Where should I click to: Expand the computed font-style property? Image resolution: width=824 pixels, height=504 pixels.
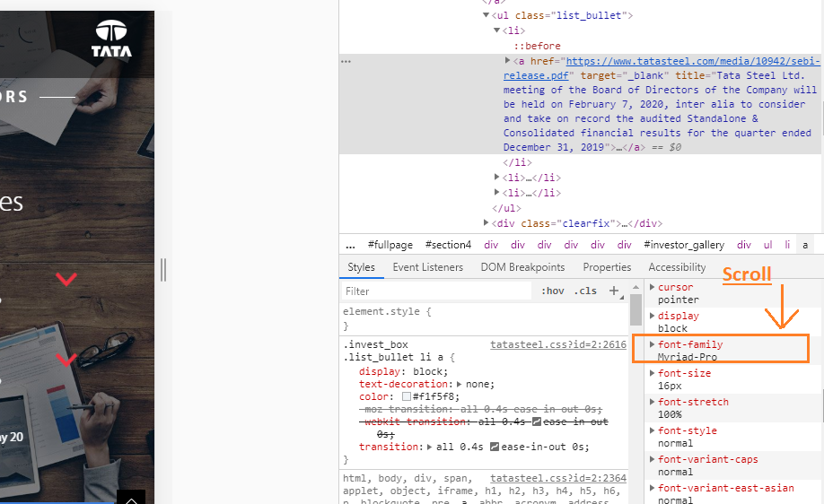click(653, 430)
